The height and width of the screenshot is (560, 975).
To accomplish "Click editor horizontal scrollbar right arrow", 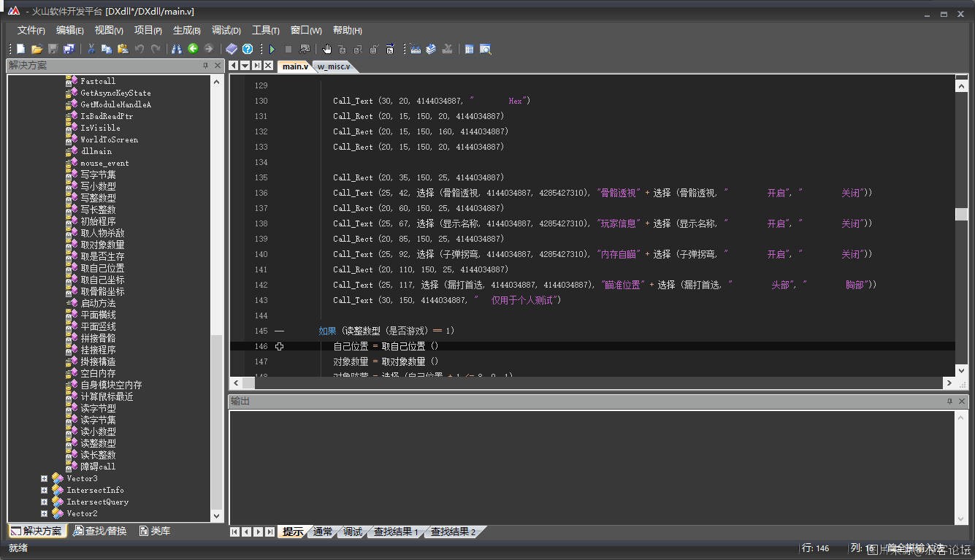I will (949, 383).
